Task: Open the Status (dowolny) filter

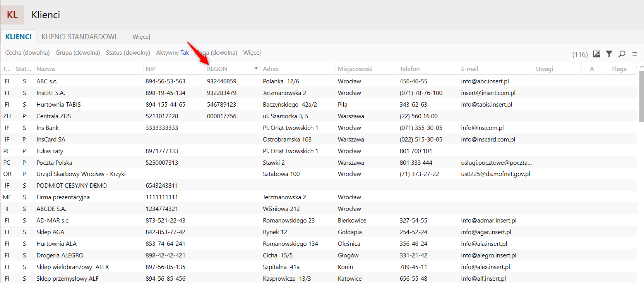Action: tap(128, 53)
